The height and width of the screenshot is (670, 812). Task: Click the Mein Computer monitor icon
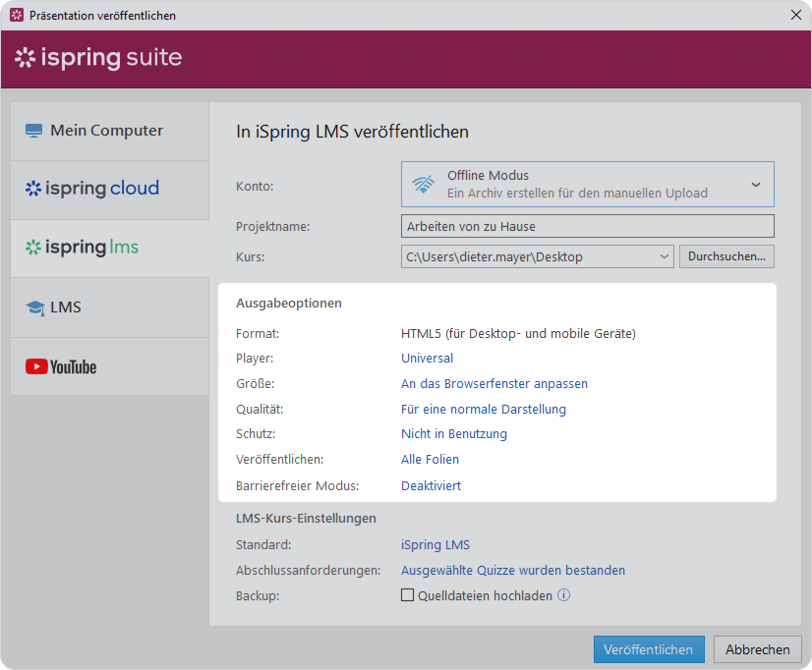click(34, 131)
